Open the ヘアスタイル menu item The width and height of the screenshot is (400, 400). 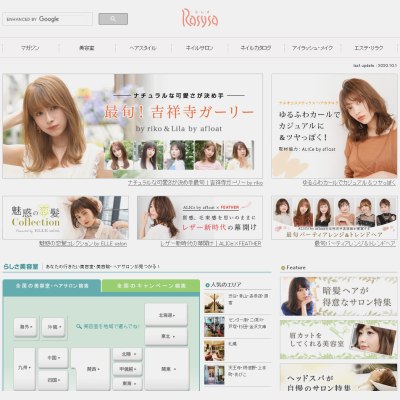[x=143, y=48]
